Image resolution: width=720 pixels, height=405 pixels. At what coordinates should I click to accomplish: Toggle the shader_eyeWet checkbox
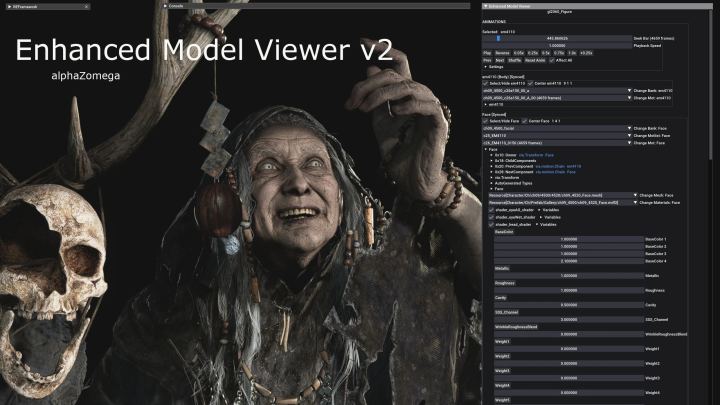click(x=491, y=217)
